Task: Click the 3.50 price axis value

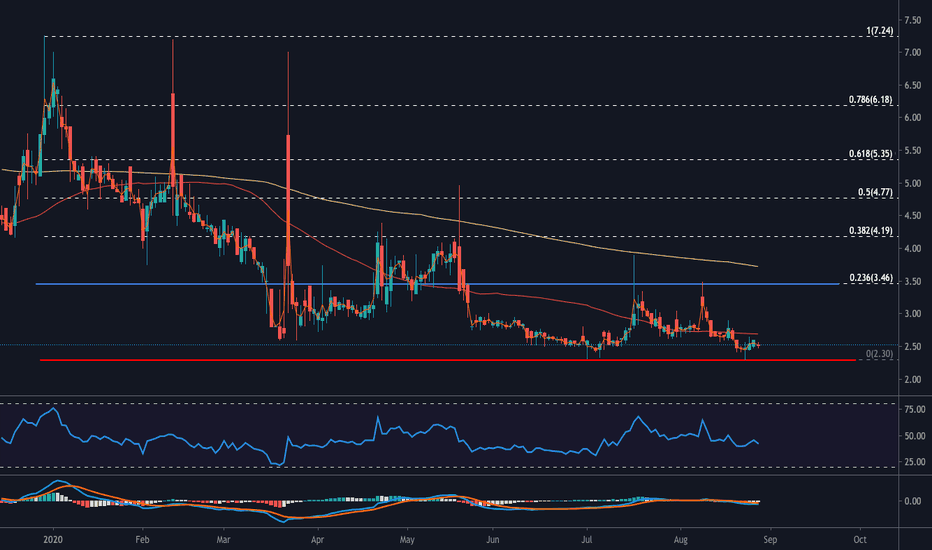Action: pyautogui.click(x=912, y=281)
